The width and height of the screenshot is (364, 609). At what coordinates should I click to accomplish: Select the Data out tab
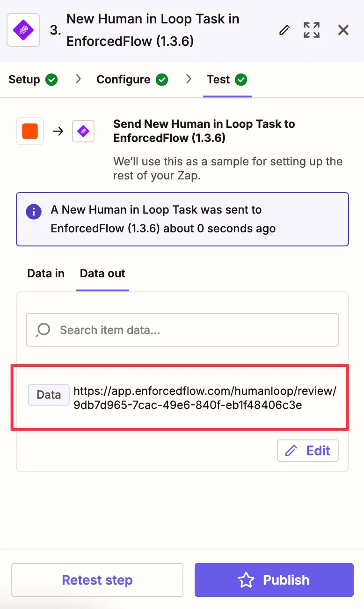click(x=102, y=274)
